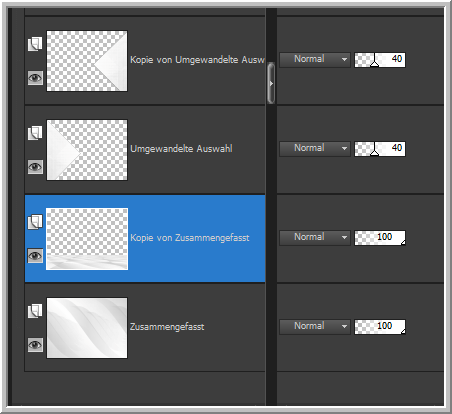Toggle eye icon of Zusammengefasst layer
The image size is (452, 414).
point(35,345)
